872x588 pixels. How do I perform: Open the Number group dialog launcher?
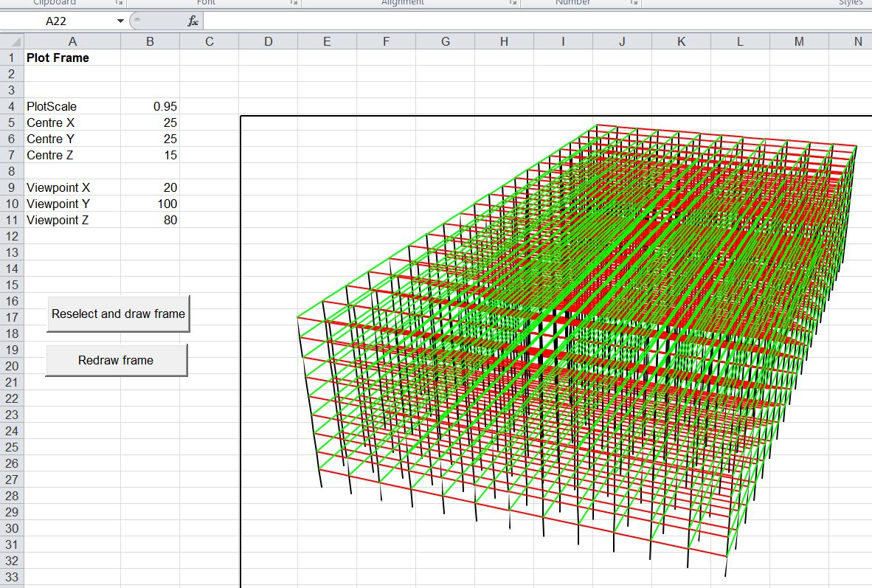[x=634, y=3]
